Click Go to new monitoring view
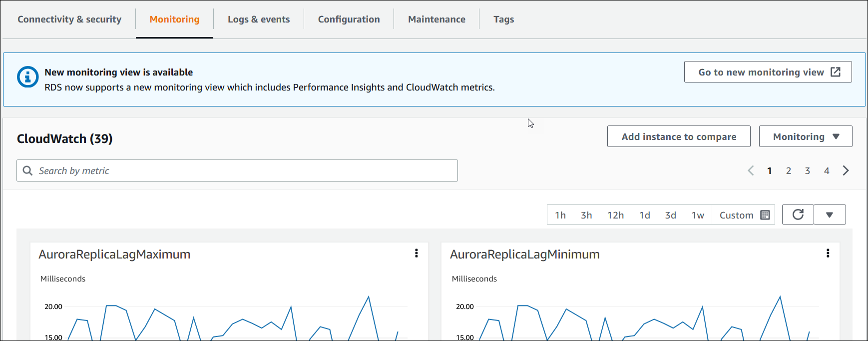The height and width of the screenshot is (341, 868). coord(767,72)
